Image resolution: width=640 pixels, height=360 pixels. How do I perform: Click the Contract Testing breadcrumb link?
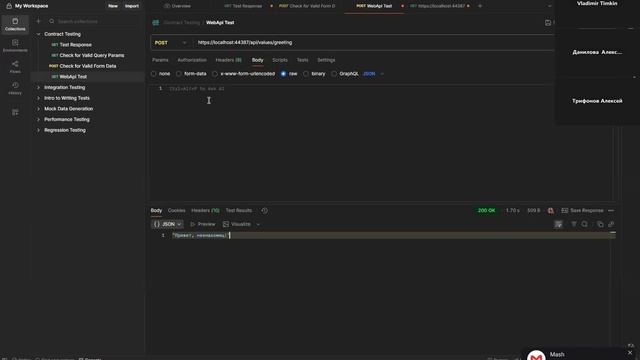click(182, 23)
